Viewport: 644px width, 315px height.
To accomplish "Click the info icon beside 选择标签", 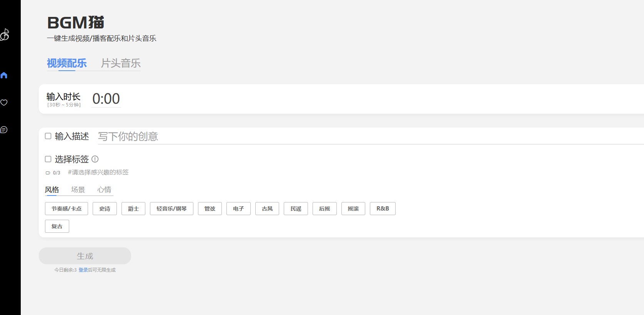I will coord(95,159).
